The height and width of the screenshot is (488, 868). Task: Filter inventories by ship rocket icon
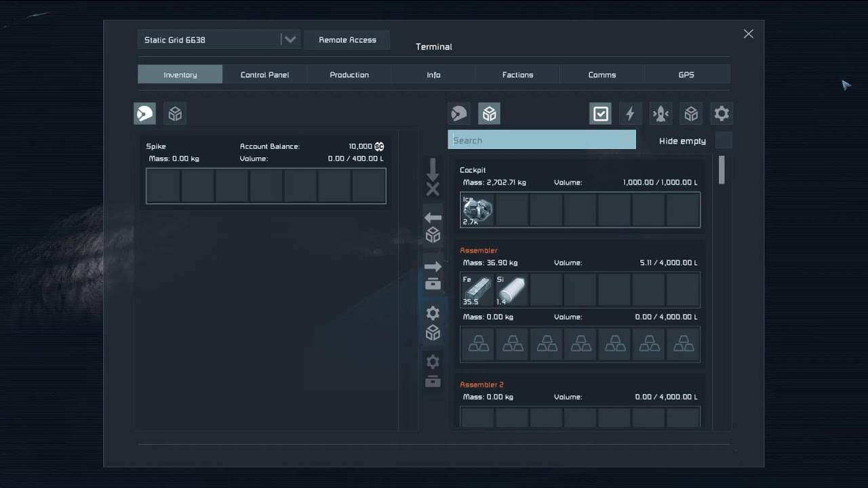pos(660,113)
